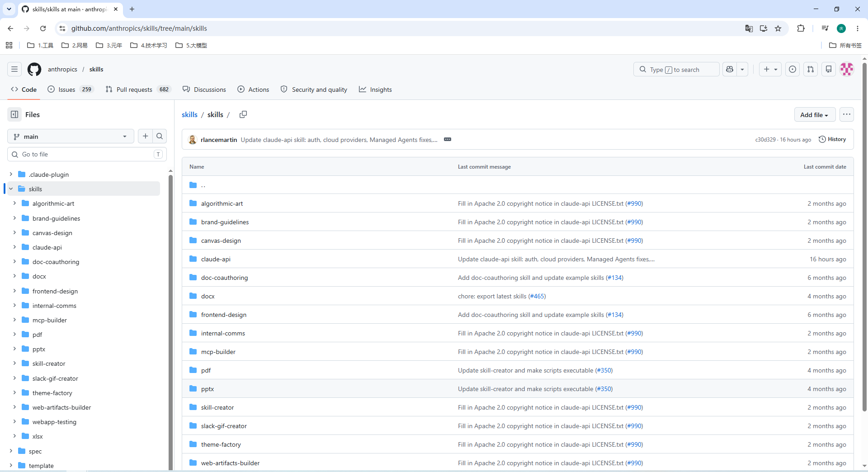Expand .claude-plugin folder in tree
Screen dimensions: 868x472
(11, 174)
